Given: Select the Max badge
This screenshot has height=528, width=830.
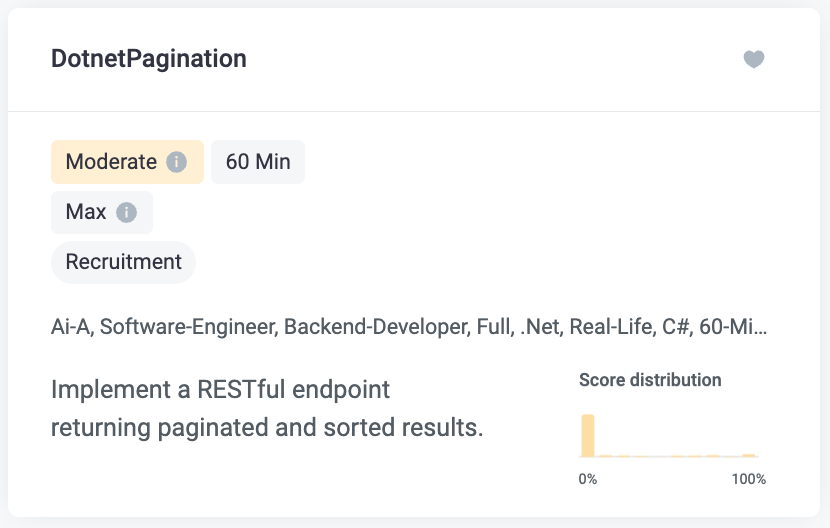Looking at the screenshot, I should (x=102, y=212).
